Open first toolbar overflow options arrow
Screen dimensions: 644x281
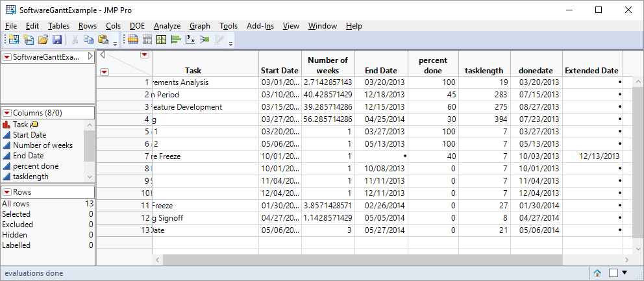click(116, 43)
